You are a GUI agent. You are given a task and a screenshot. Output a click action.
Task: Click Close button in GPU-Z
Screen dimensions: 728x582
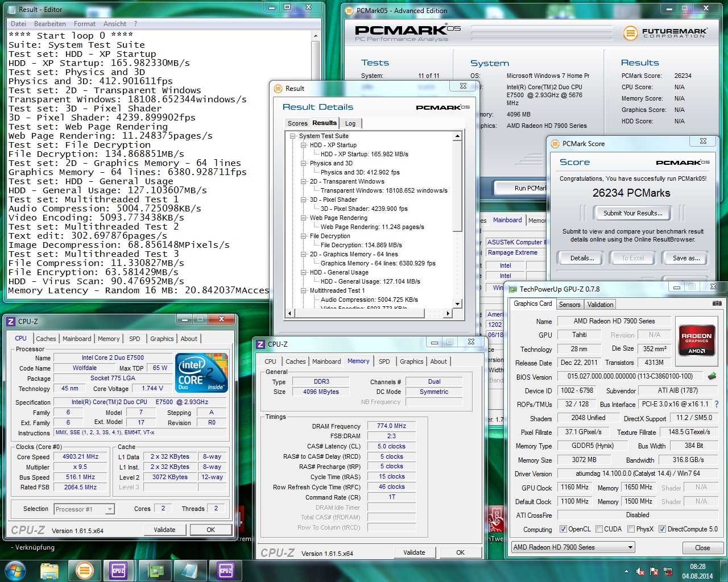tap(702, 548)
